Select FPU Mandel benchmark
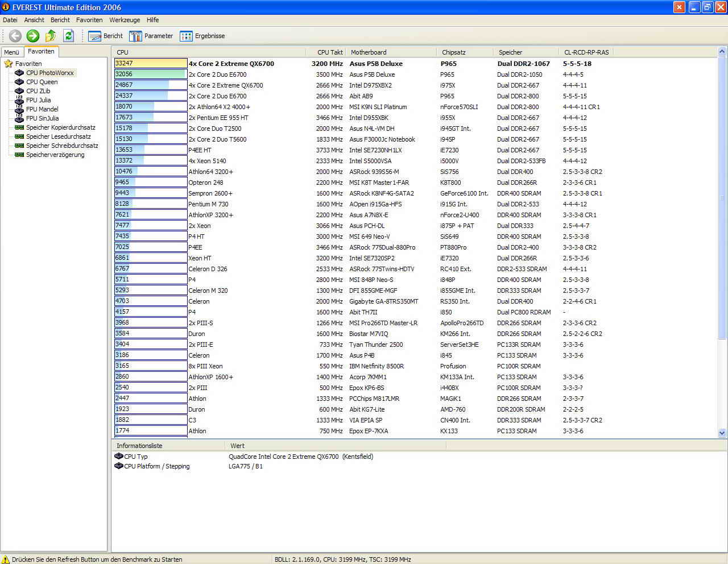 pyautogui.click(x=42, y=109)
